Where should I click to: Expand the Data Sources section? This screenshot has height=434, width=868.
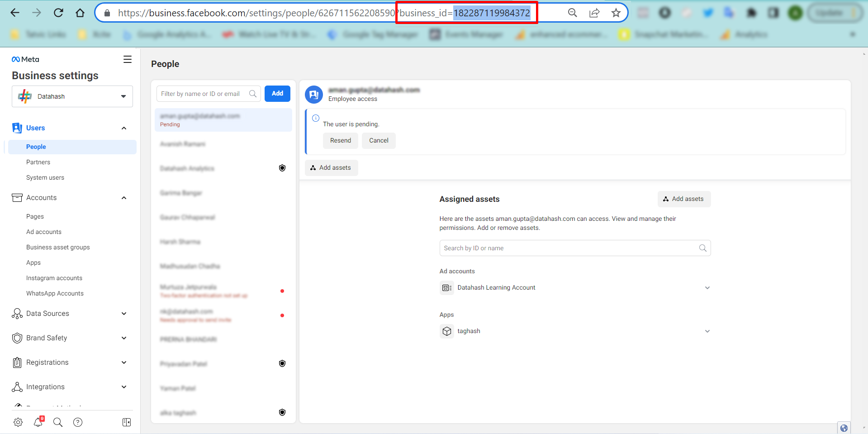click(x=124, y=314)
